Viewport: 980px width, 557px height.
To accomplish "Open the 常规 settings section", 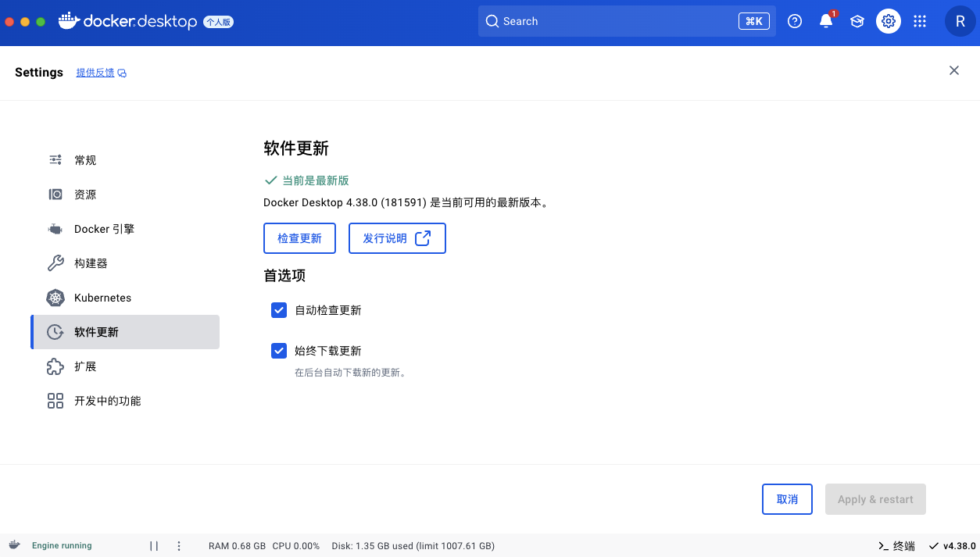I will point(85,160).
